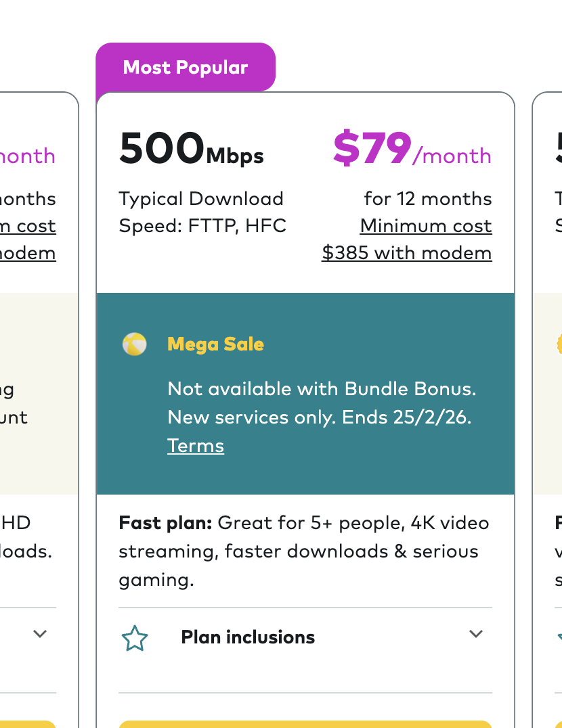Click the "for 12 months" text
The width and height of the screenshot is (562, 728).
427,199
